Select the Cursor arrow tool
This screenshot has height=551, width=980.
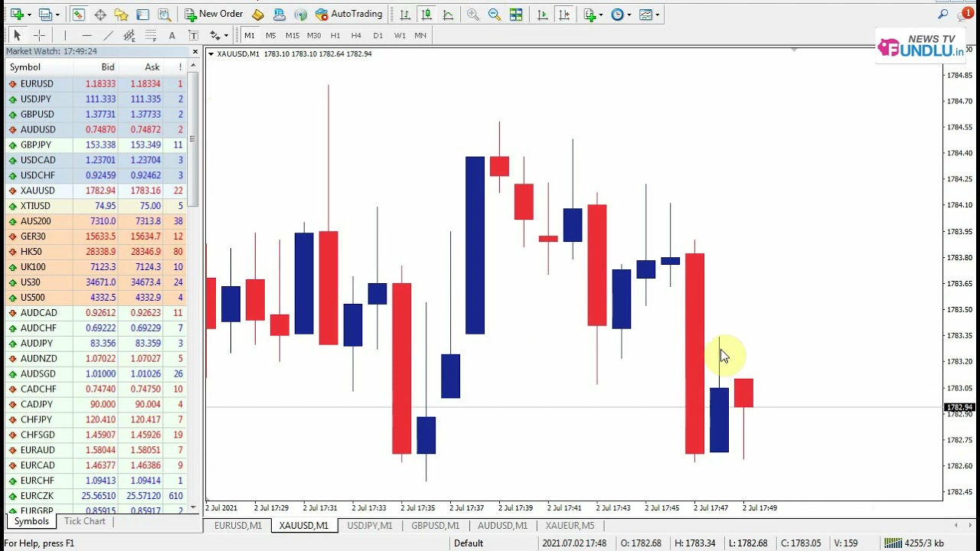click(17, 35)
